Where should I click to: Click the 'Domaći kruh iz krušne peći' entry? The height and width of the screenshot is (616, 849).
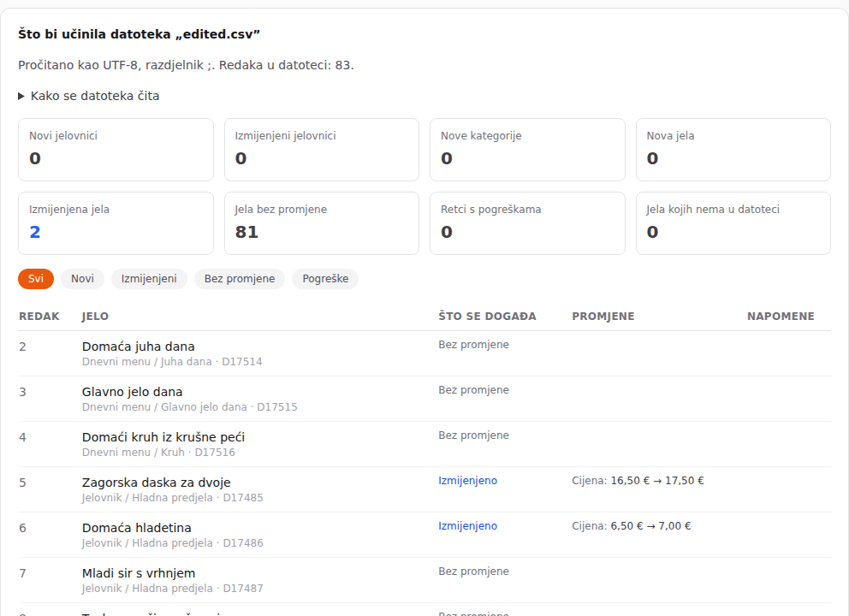163,437
